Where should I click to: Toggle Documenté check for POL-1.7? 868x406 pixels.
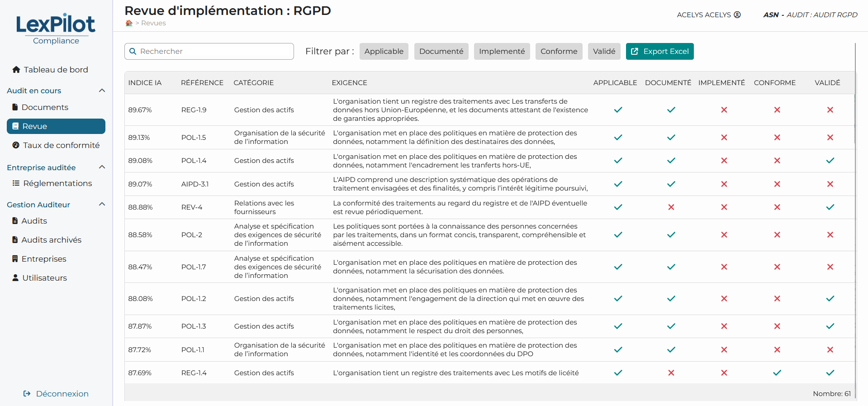[671, 267]
